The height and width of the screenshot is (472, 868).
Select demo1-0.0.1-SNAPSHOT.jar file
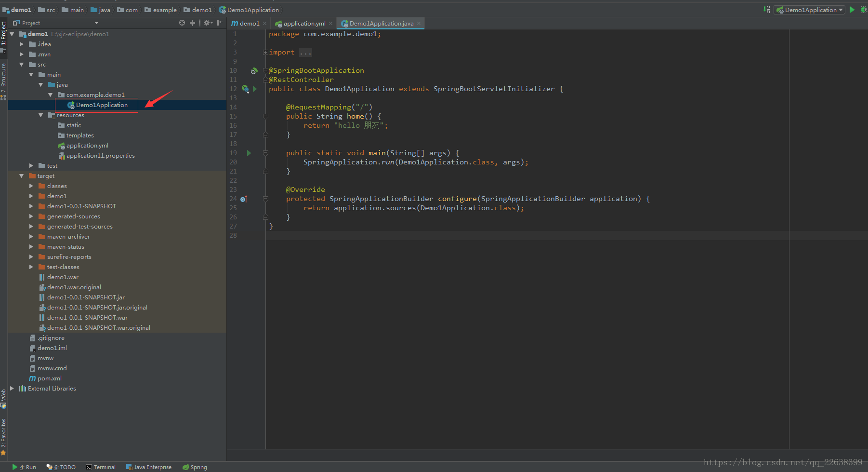tap(81, 297)
